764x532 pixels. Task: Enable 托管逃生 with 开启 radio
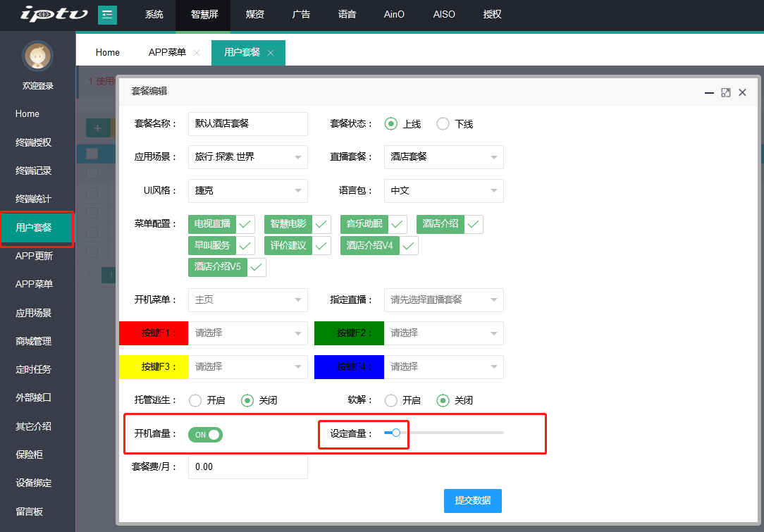195,400
